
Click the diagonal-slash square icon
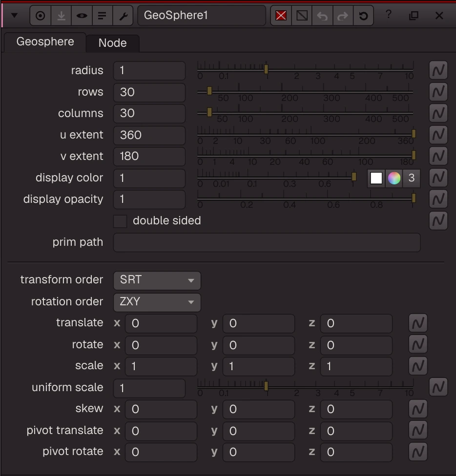tap(302, 16)
